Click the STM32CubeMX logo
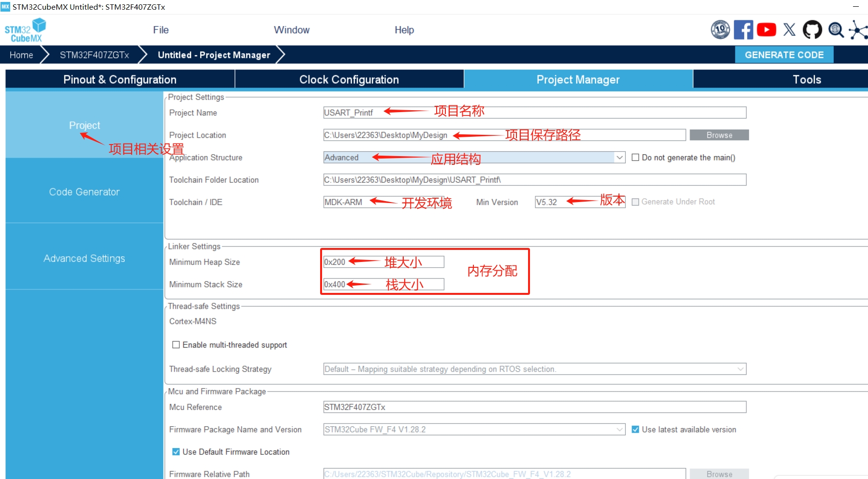868x479 pixels. point(24,29)
